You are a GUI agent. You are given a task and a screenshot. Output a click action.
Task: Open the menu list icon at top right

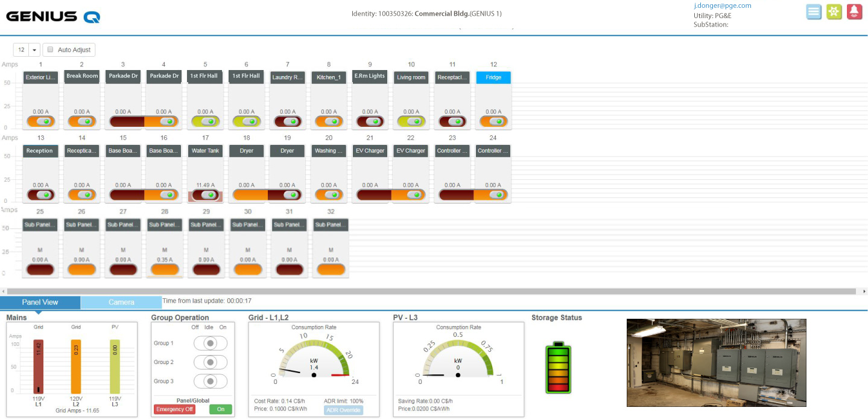(813, 11)
